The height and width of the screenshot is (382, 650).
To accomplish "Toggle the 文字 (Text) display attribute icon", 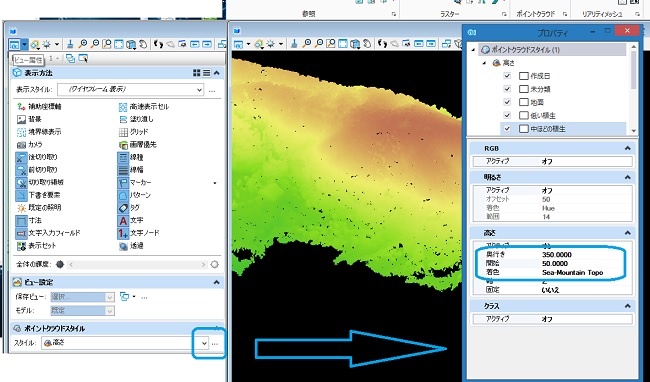I will click(123, 220).
